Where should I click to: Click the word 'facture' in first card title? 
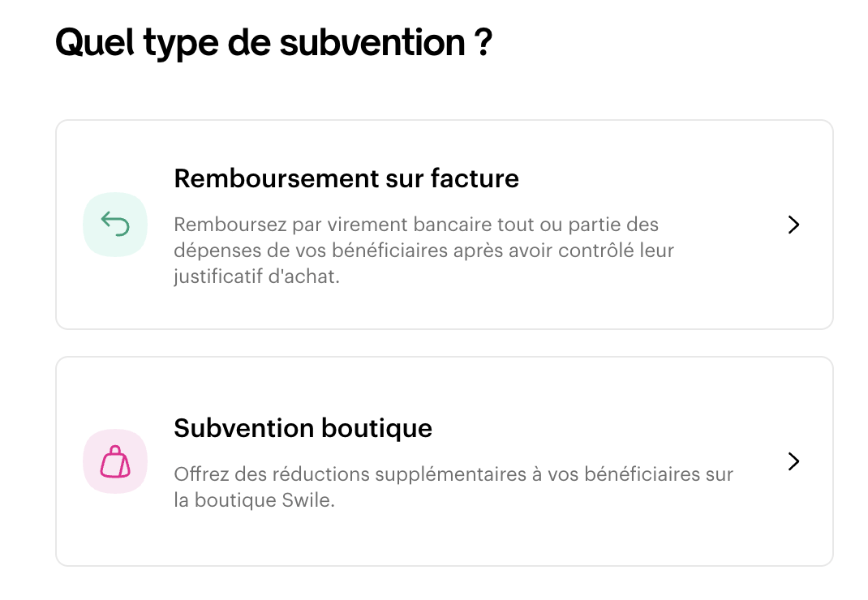(475, 178)
